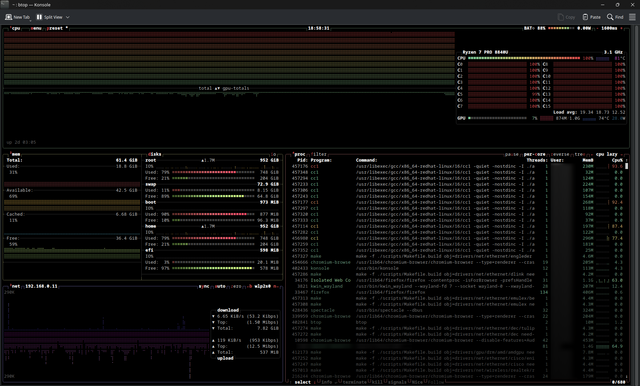Toggle reverse sort order
Image resolution: width=640 pixels, height=386 pixels.
(x=560, y=154)
